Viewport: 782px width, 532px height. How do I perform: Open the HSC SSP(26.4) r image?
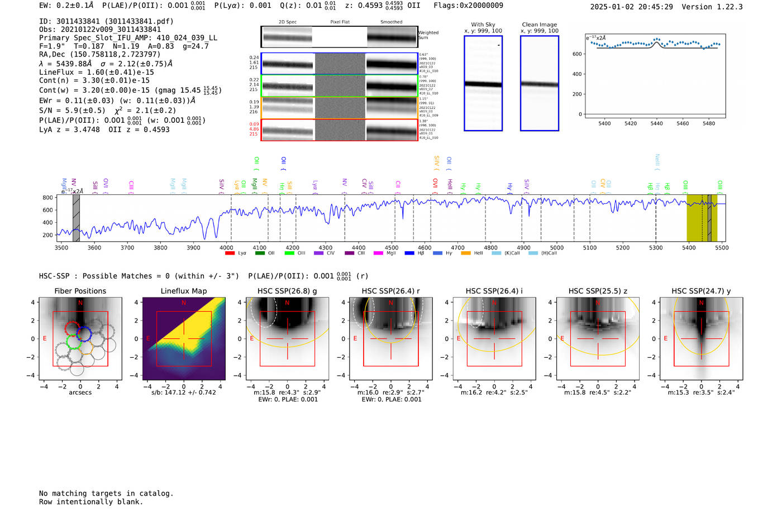(x=391, y=339)
